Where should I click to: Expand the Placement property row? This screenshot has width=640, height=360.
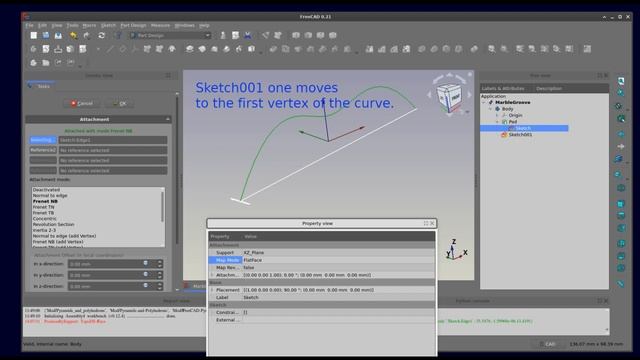click(212, 290)
